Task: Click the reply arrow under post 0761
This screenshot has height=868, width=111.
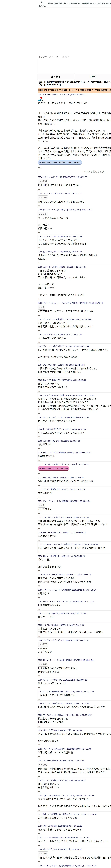Action: tap(39, 331)
